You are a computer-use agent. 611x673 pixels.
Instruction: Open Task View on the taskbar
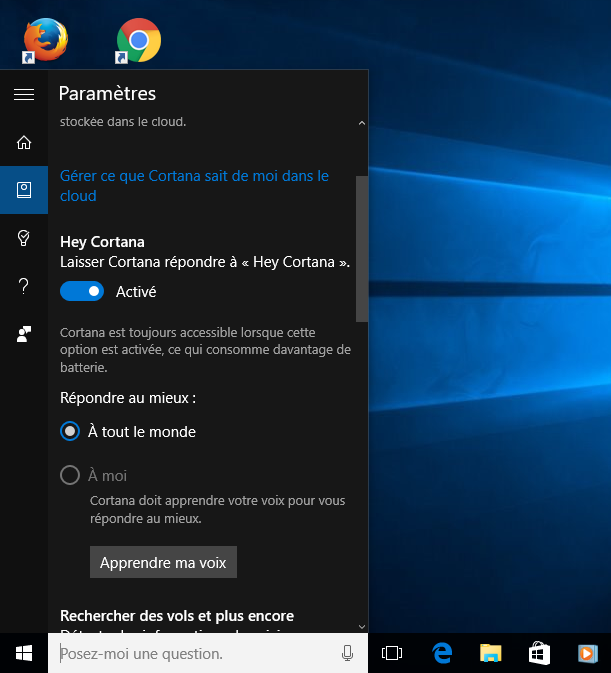pyautogui.click(x=392, y=653)
